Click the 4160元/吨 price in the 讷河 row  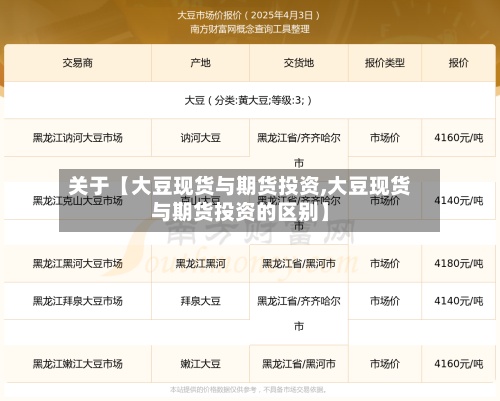(458, 138)
